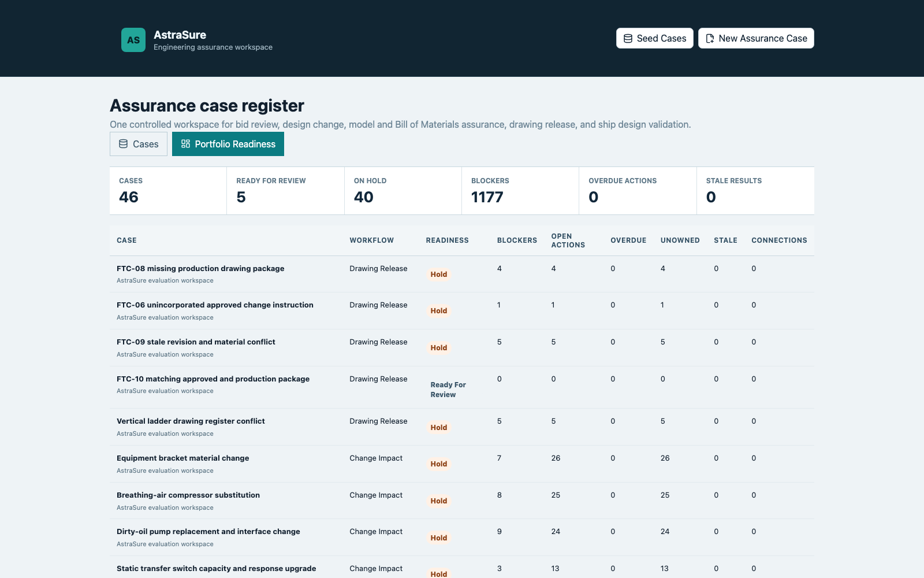Open FTC-10 matching approved and production package
Screen dimensions: 924x578
tap(213, 379)
